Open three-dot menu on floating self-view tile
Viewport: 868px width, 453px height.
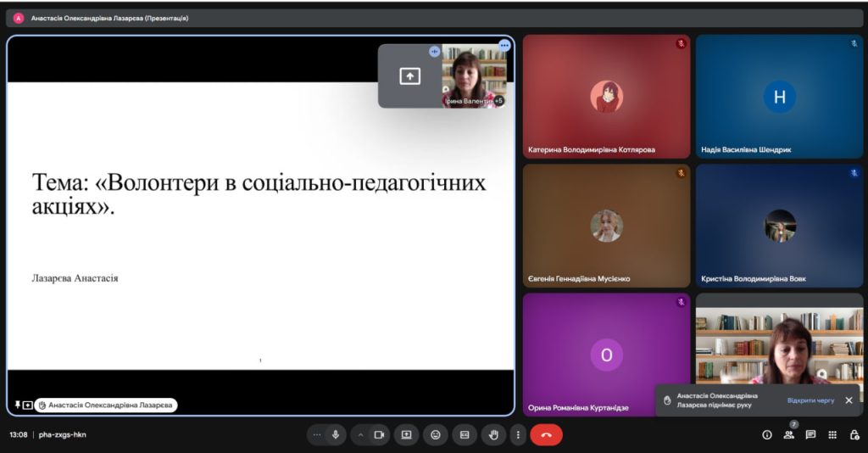tap(504, 45)
